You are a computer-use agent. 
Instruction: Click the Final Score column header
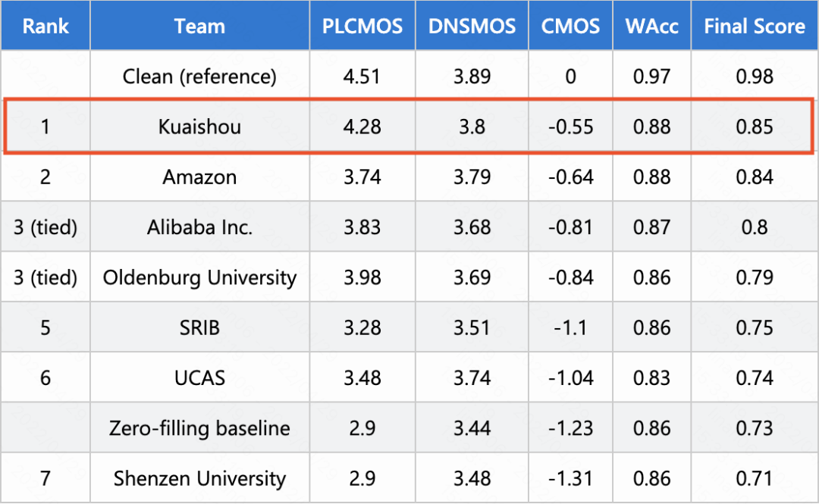click(x=755, y=27)
